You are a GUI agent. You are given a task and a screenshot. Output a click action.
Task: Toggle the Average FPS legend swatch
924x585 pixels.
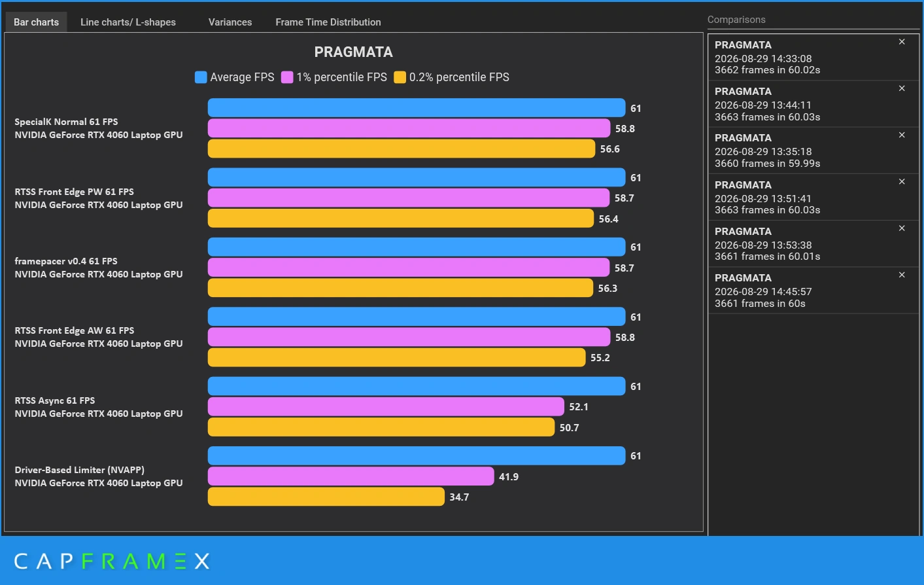click(x=201, y=77)
